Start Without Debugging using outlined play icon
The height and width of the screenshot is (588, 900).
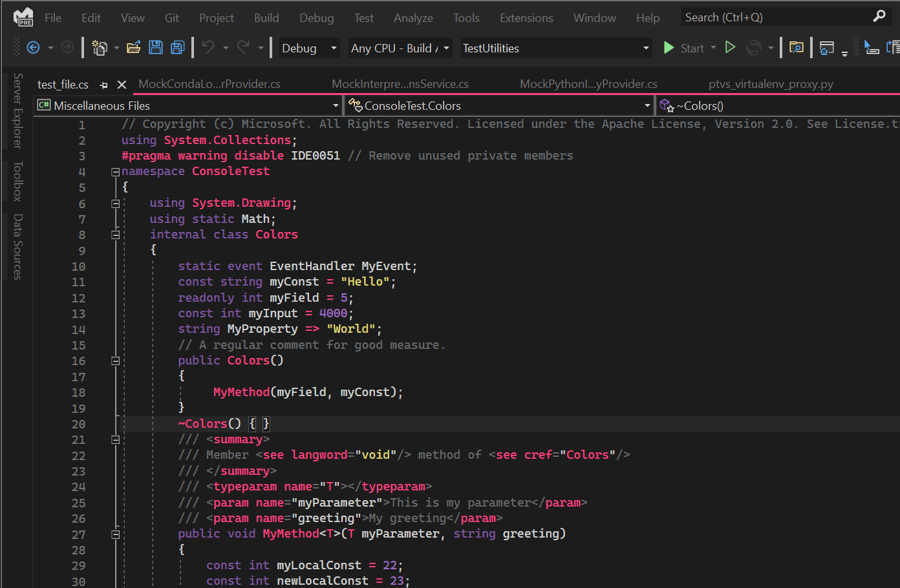(x=730, y=47)
